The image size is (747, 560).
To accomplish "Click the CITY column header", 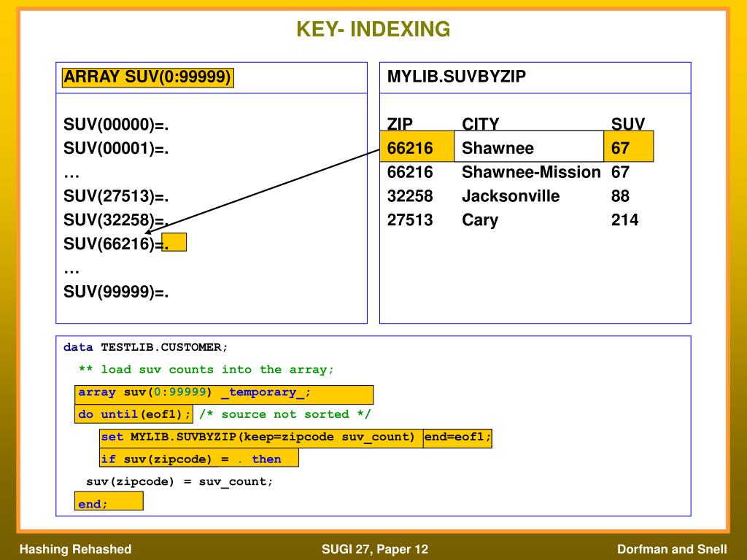I will (480, 124).
